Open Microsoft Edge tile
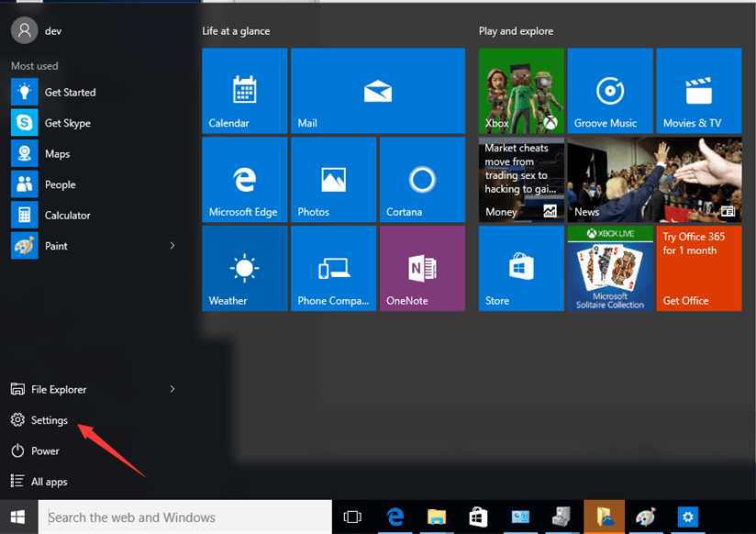Screen dimensions: 756x534 [x=244, y=180]
